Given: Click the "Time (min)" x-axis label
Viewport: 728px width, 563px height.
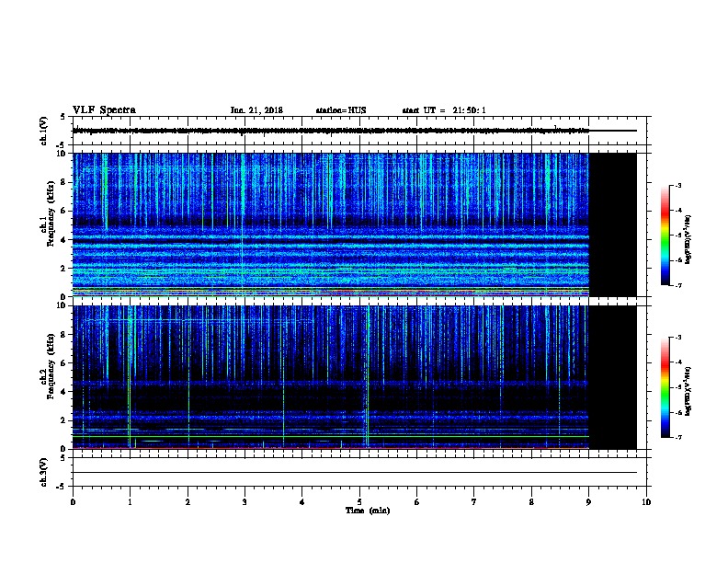Looking at the screenshot, I should [368, 511].
